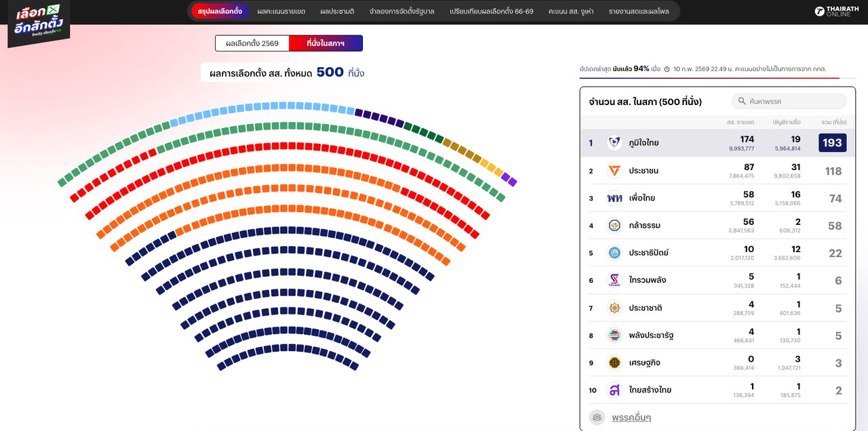Click the Kla Tham party logo

pyautogui.click(x=614, y=226)
